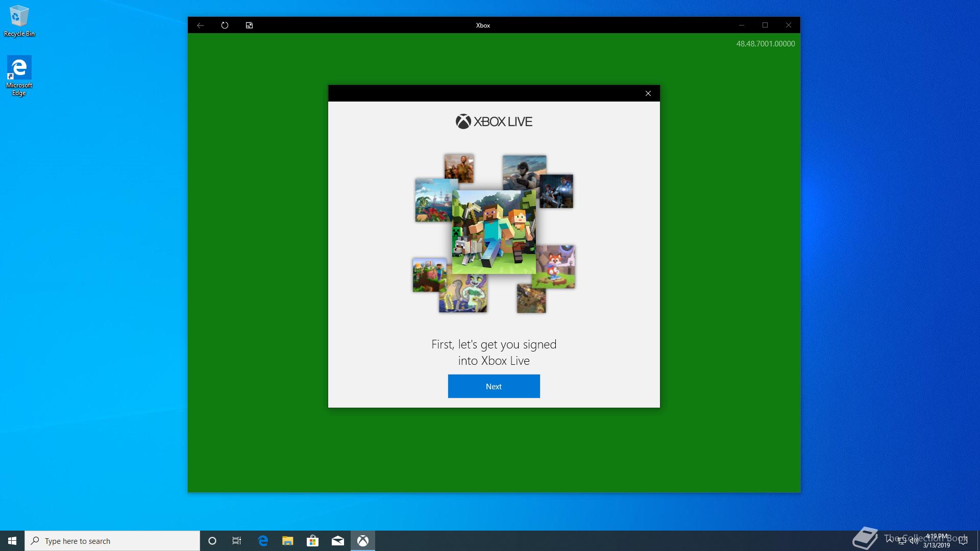This screenshot has height=551, width=980.
Task: Open Microsoft Store from taskbar
Action: 312,541
